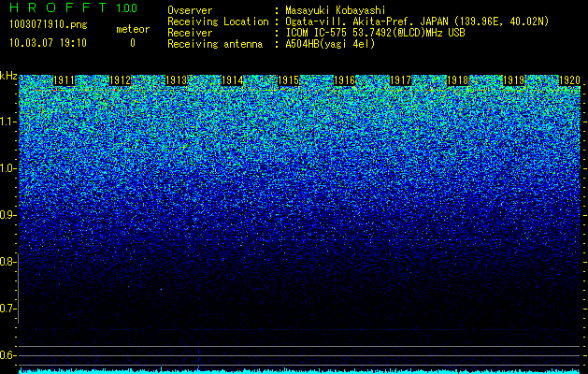Select the file name 1003071910.png
The height and width of the screenshot is (374, 588).
pyautogui.click(x=49, y=25)
